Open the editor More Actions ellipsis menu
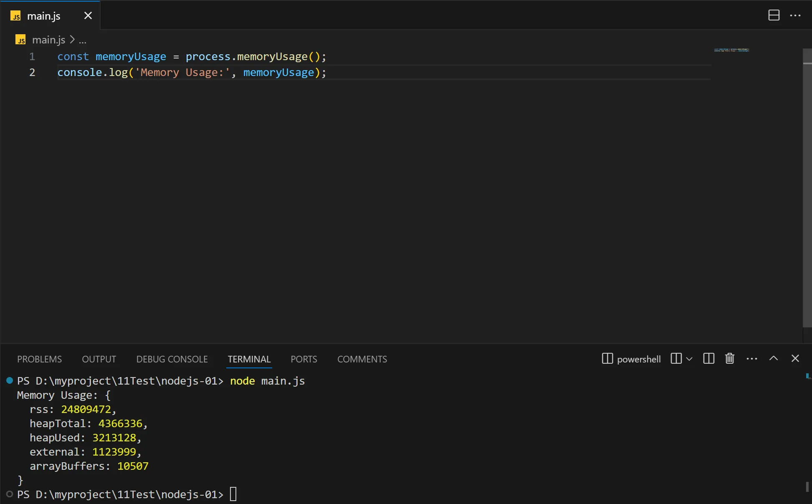Viewport: 812px width, 504px height. 795,15
